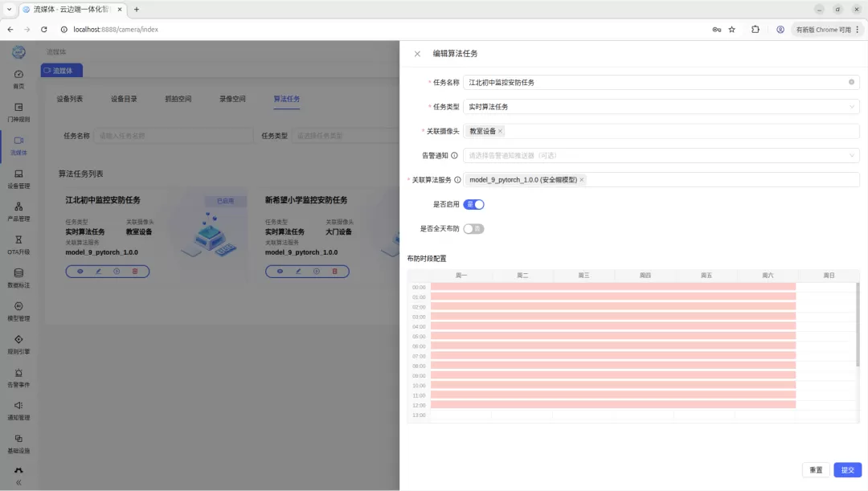This screenshot has width=868, height=491.
Task: Toggle the 是否启用 switch off
Action: coord(474,204)
